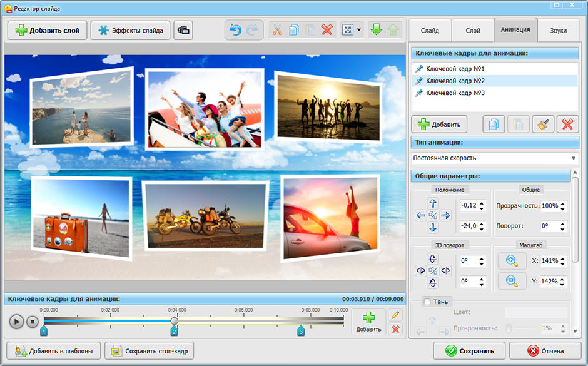Zoom in using the X scale magnifier icon
Image resolution: width=588 pixels, height=366 pixels.
tap(512, 261)
